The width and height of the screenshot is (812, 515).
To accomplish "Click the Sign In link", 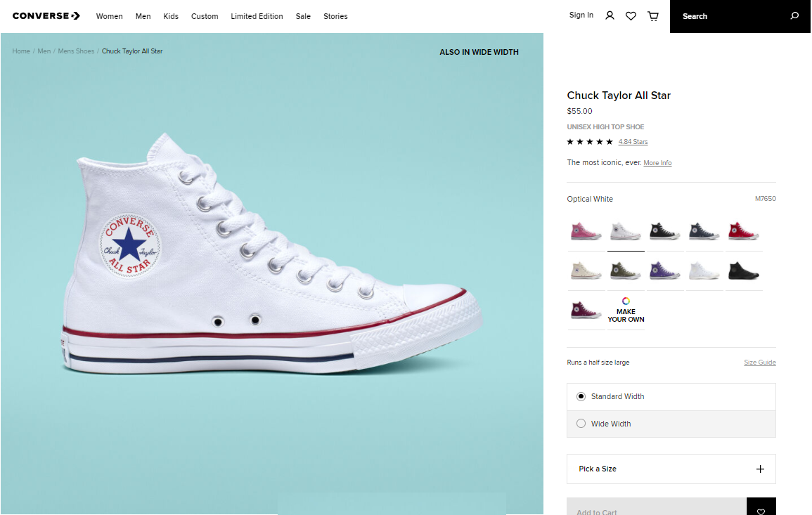I will coord(581,15).
